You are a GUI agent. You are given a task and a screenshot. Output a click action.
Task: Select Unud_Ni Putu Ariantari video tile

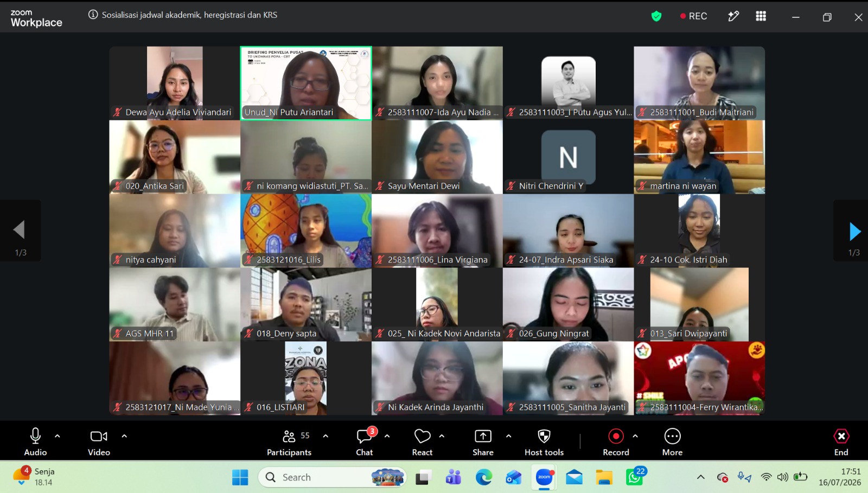[306, 83]
